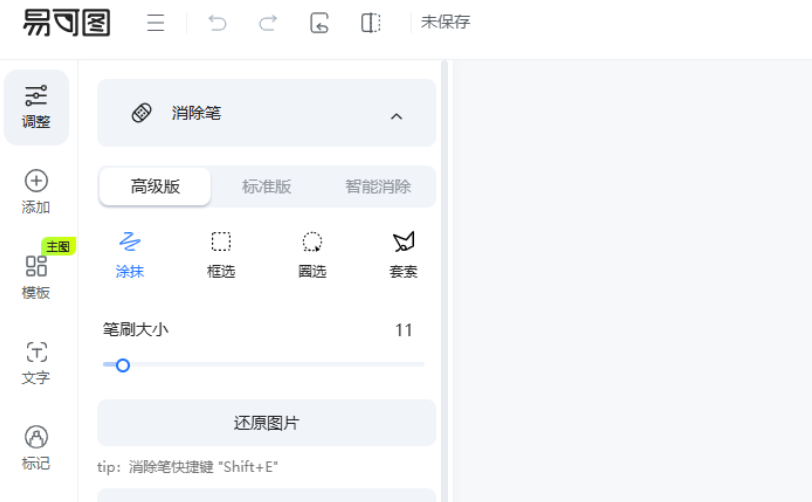812x502 pixels.
Task: Toggle the compare split-view icon
Action: [371, 23]
